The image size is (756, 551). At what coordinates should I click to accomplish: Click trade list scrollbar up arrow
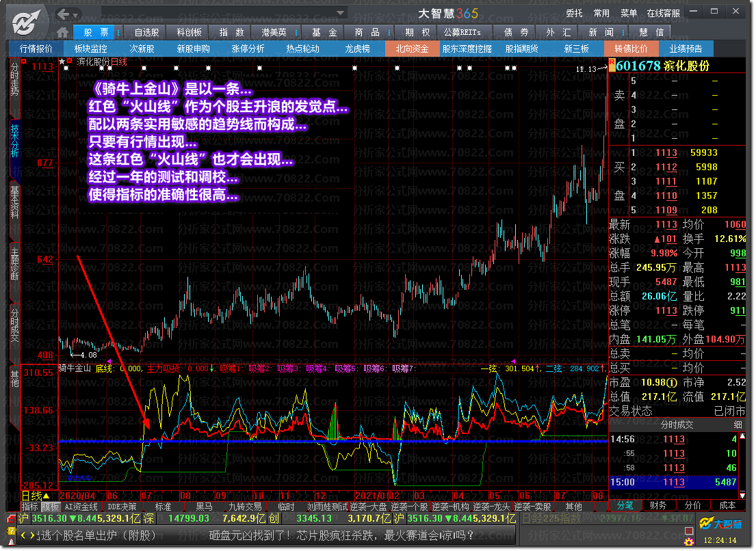(742, 436)
